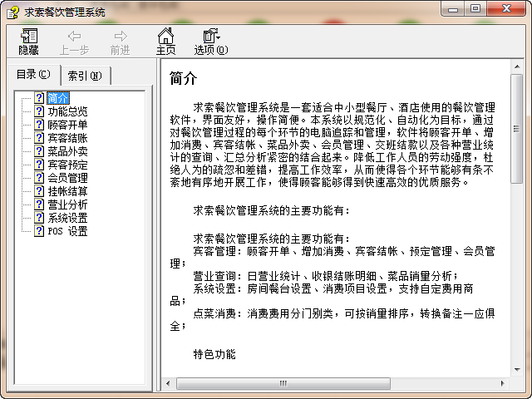Click the question-mark icon beside 营业分析
Image resolution: width=532 pixels, height=399 pixels.
pyautogui.click(x=39, y=204)
